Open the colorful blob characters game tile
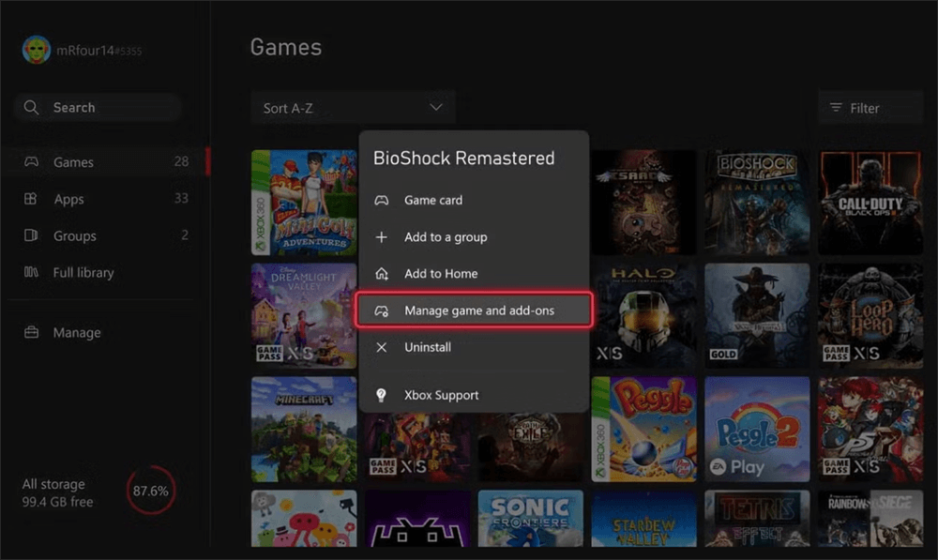 pos(304,518)
